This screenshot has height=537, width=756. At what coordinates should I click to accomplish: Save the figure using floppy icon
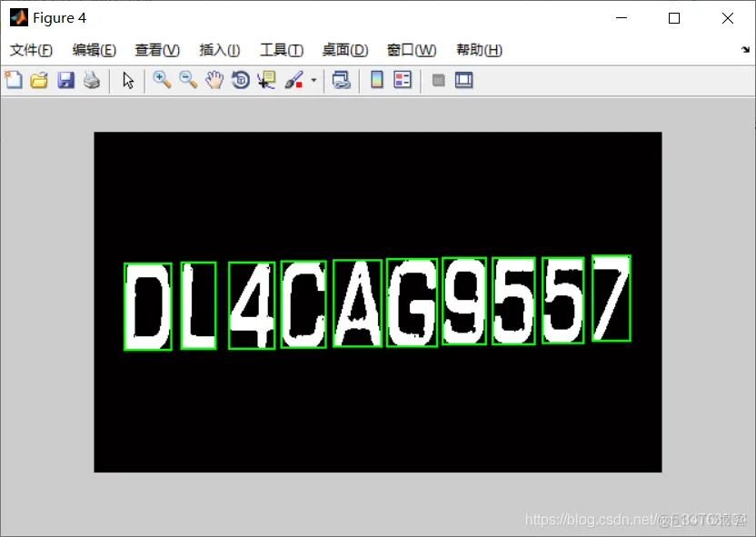click(65, 80)
